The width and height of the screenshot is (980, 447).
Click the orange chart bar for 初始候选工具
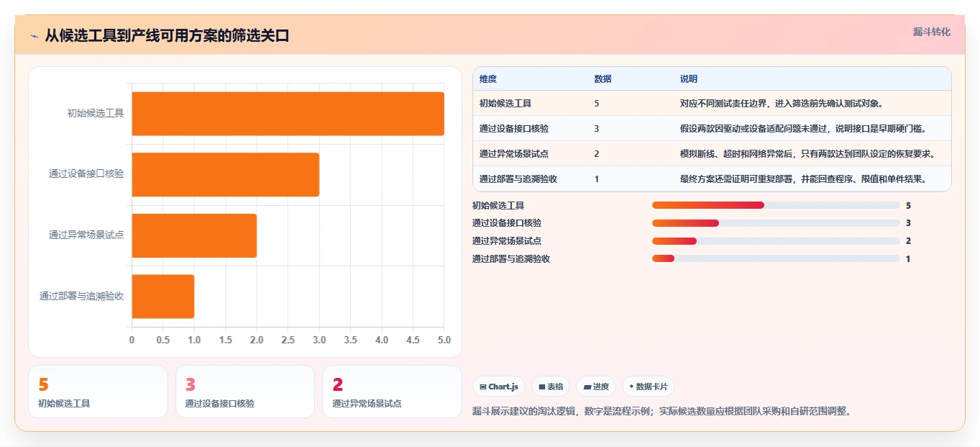click(x=288, y=113)
